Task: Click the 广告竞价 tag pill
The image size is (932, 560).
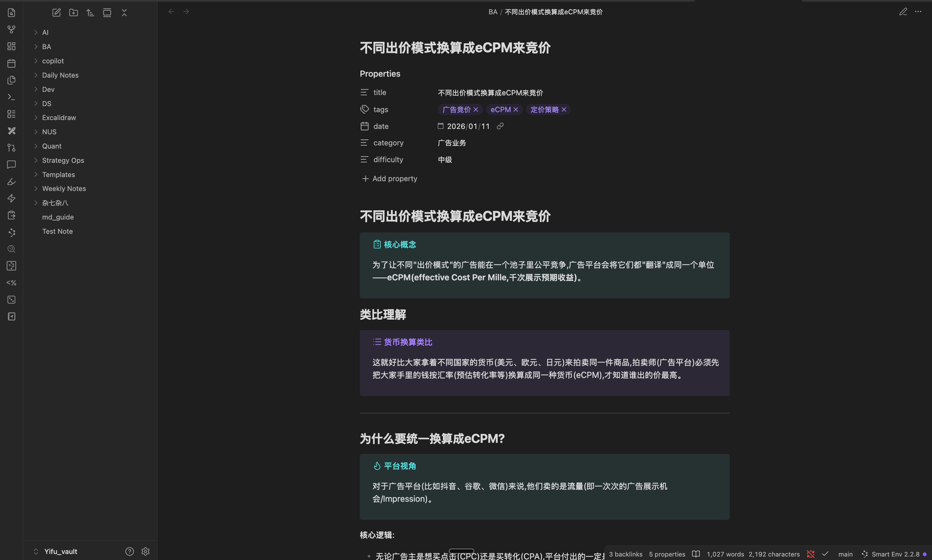Action: pos(456,109)
